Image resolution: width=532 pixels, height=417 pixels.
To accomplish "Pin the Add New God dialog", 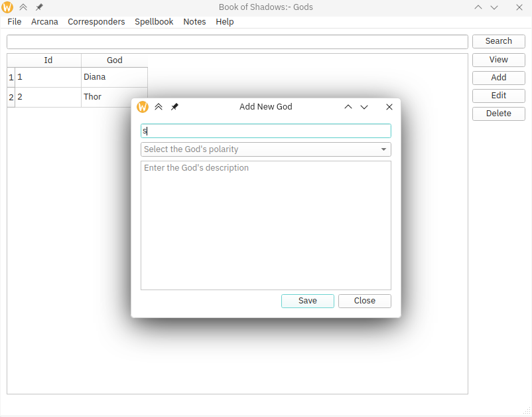I will (174, 107).
